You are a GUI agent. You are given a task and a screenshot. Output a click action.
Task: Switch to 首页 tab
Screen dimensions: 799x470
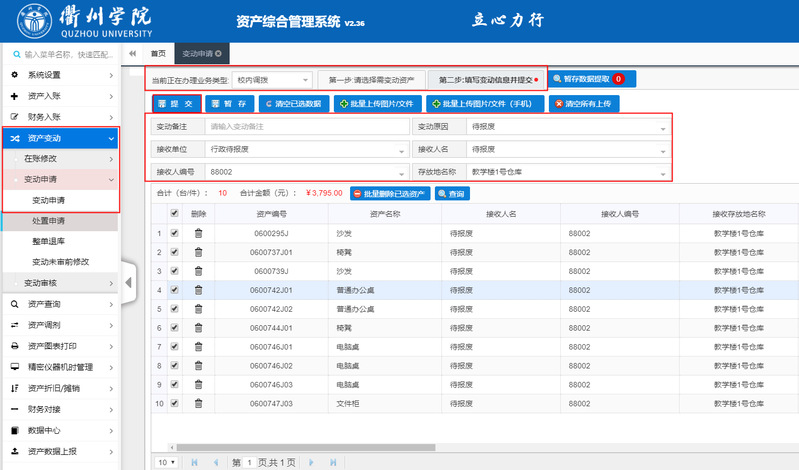[x=158, y=54]
